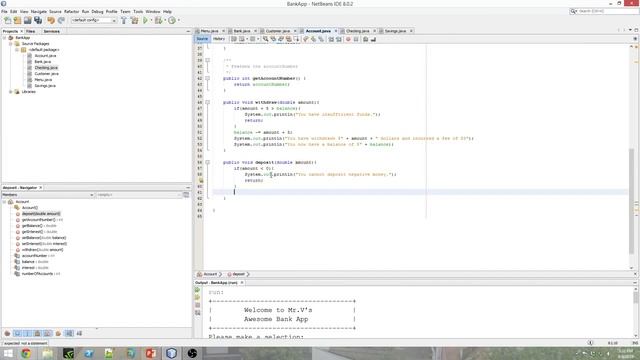The image size is (640, 360).
Task: Click the red Start Macro Recording icon
Action: (x=348, y=39)
